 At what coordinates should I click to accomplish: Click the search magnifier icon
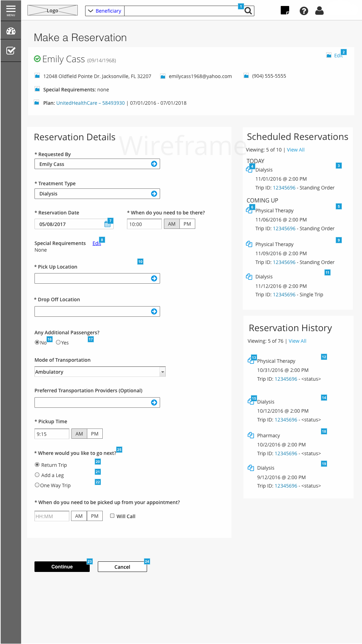(x=248, y=11)
